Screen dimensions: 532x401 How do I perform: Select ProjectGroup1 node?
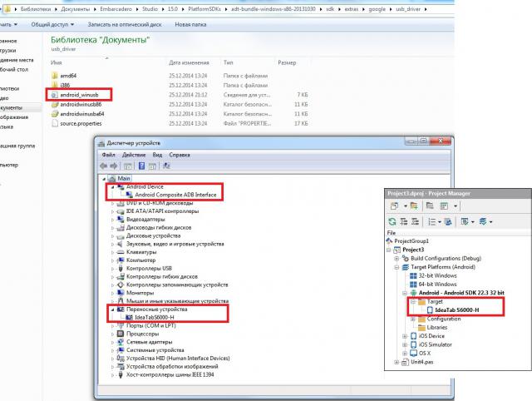pyautogui.click(x=411, y=241)
